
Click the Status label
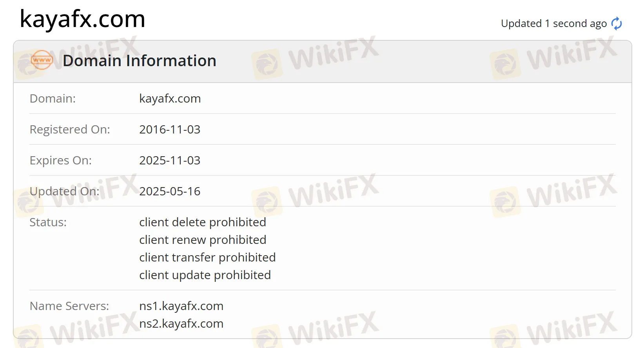[48, 222]
